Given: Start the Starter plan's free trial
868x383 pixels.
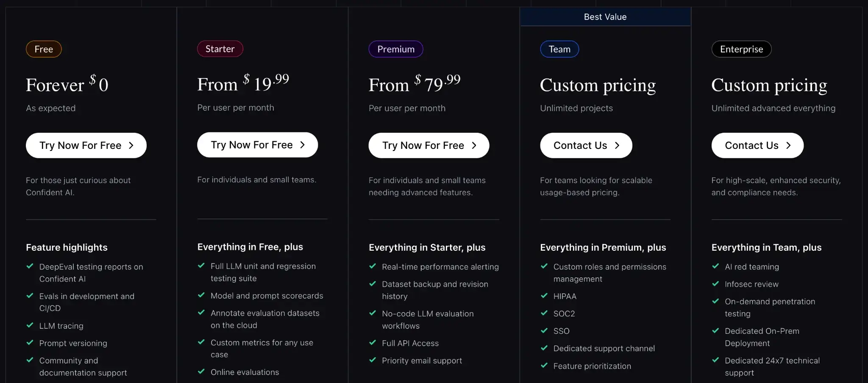Looking at the screenshot, I should [257, 145].
